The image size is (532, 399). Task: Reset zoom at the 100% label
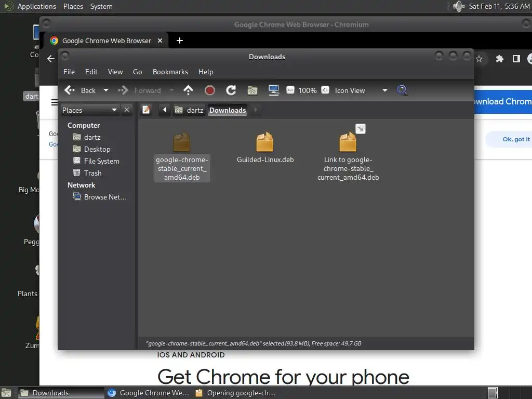click(x=308, y=90)
